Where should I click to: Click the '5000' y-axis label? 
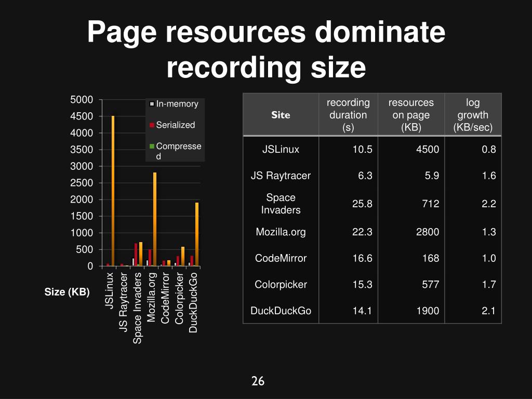coord(82,100)
